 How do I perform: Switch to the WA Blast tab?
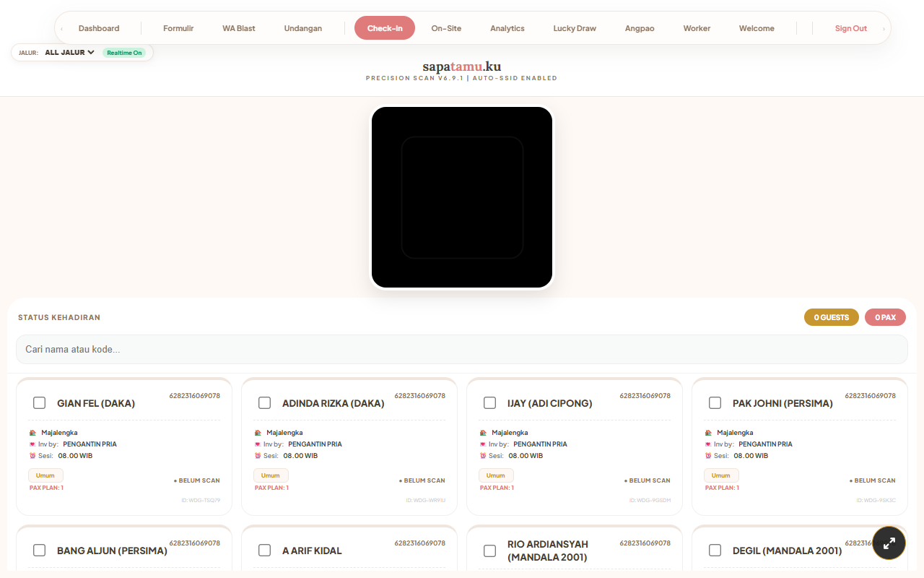point(239,28)
